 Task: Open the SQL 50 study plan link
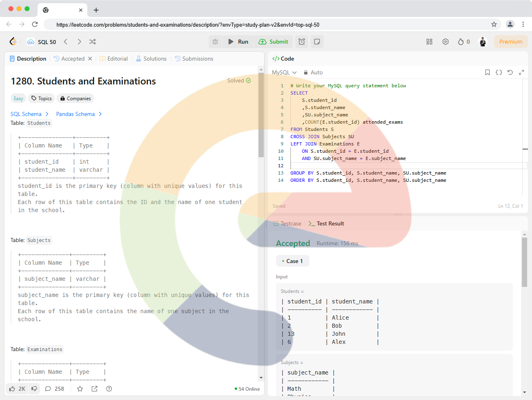coord(42,42)
